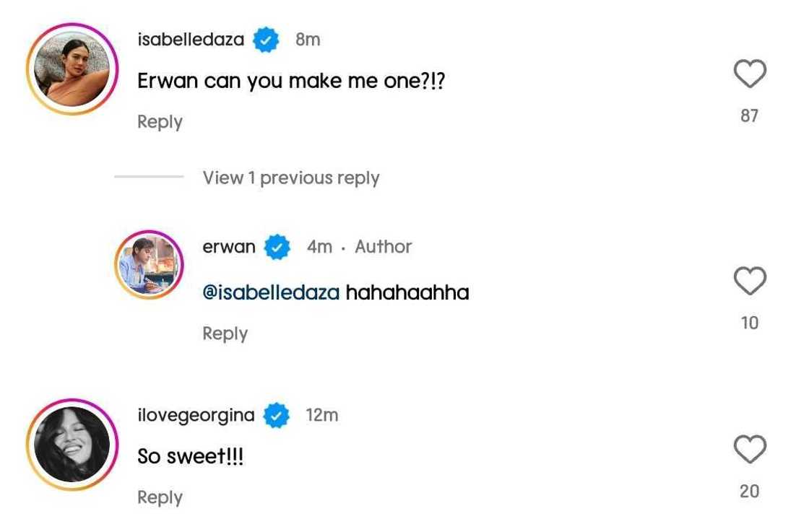Screen dimensions: 809x532
Task: View the 87 likes count on isabelledaza's comment
Action: 749,115
